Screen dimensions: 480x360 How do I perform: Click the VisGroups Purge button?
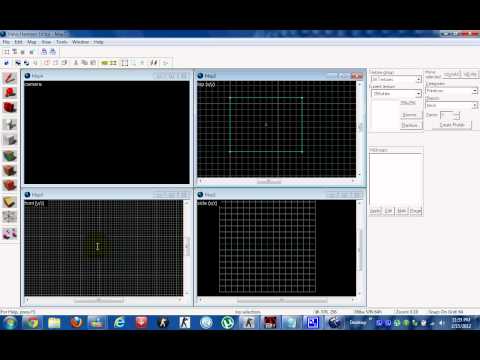(415, 211)
